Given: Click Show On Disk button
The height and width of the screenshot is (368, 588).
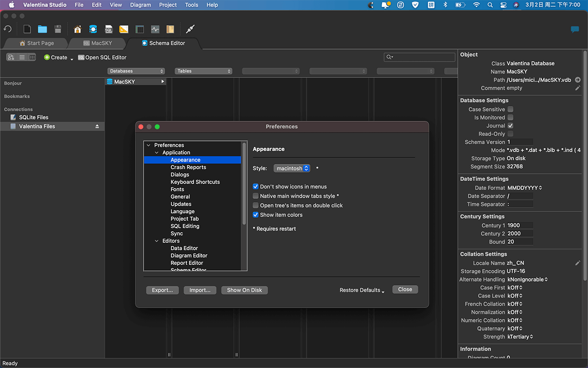Looking at the screenshot, I should click(245, 290).
